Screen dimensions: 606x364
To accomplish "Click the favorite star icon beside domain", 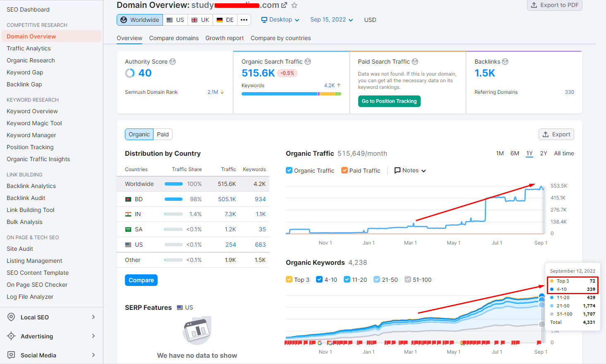I will click(x=294, y=5).
